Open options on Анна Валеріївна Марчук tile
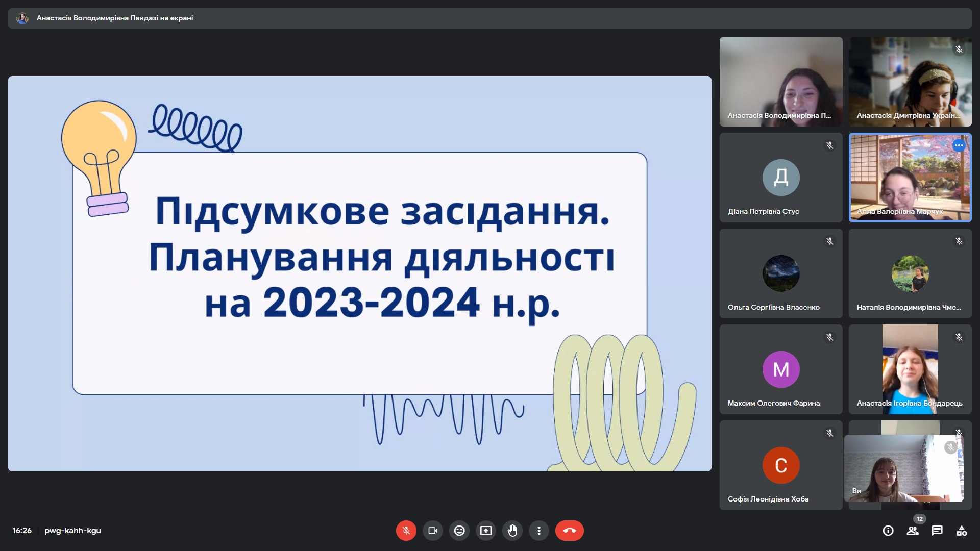980x551 pixels. (959, 145)
